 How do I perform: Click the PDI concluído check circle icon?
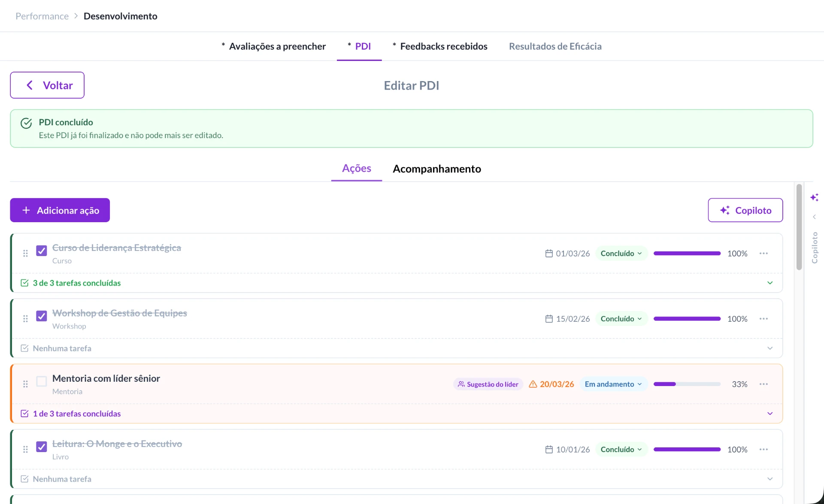click(26, 123)
